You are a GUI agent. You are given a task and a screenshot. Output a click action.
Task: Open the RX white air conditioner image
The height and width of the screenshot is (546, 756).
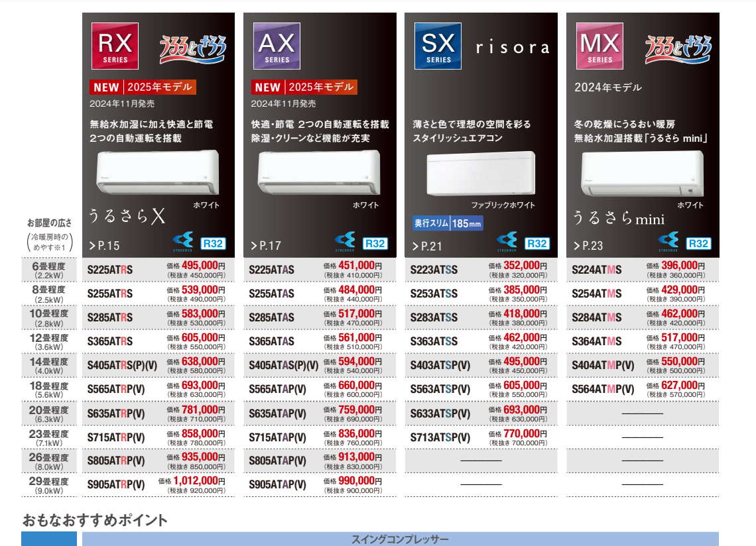pos(158,172)
